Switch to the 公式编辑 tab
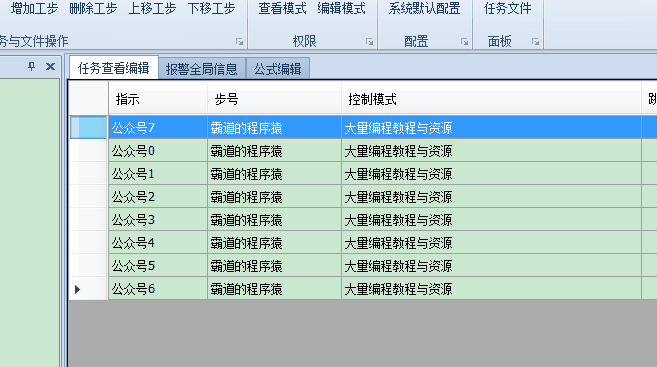Screen dimensions: 657x367 (277, 69)
